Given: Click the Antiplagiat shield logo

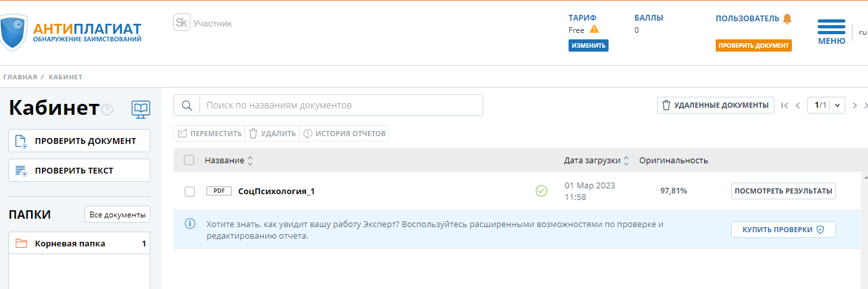Looking at the screenshot, I should click(14, 32).
